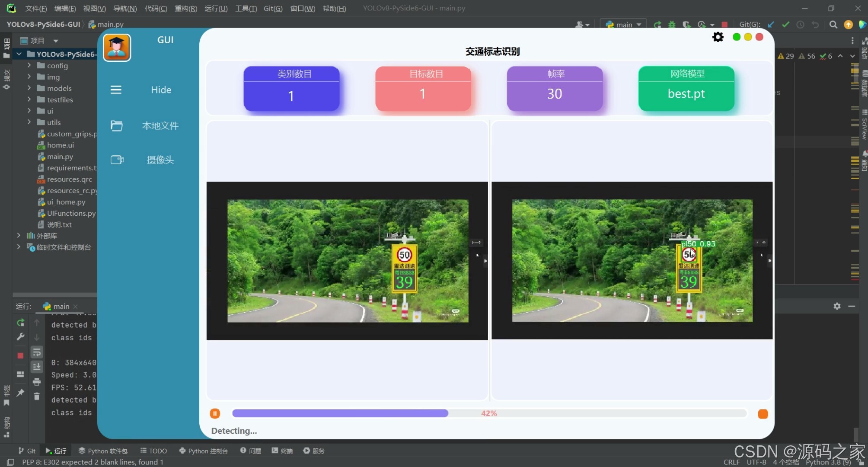Toggle soft-wrap in run console
Viewport: 868px width, 467px height.
[37, 352]
